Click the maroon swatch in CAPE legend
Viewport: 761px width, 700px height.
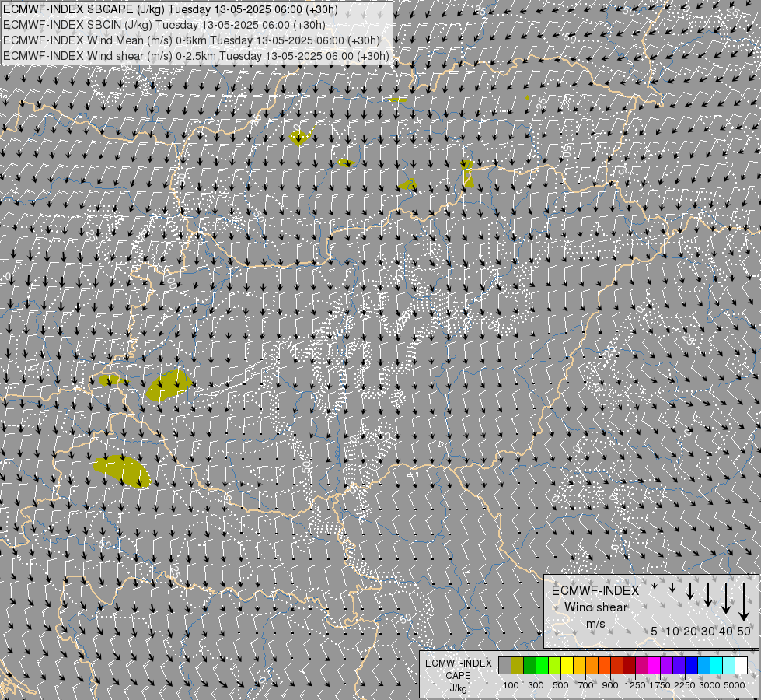[630, 665]
